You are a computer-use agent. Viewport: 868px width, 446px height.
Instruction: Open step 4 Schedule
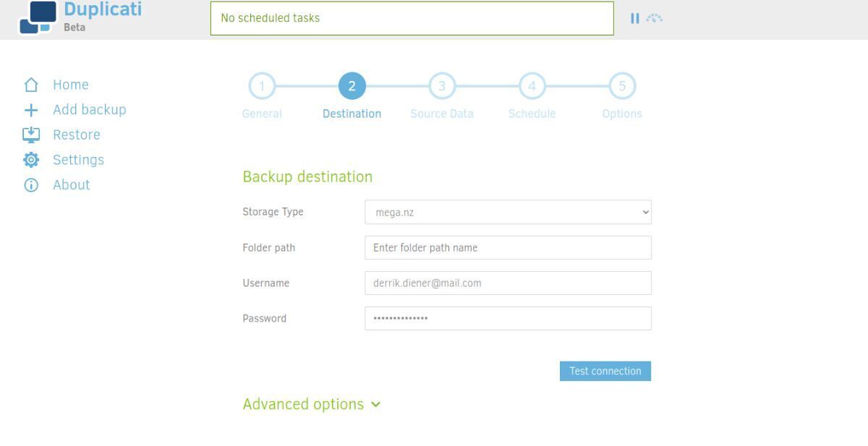click(532, 87)
